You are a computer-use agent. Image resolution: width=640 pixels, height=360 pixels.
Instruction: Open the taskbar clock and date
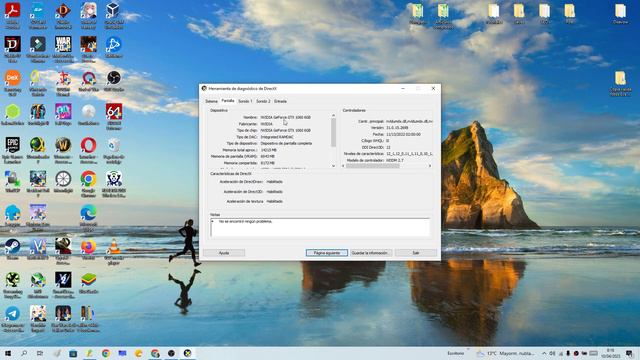coord(611,353)
